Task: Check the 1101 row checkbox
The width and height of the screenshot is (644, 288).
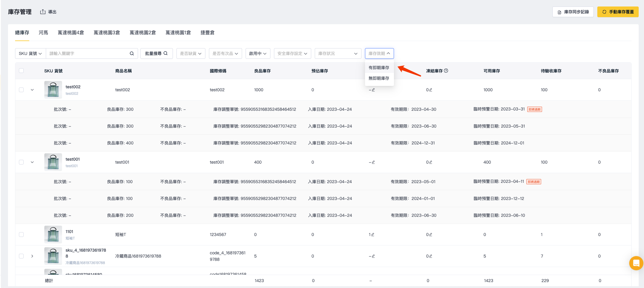Action: (x=21, y=235)
